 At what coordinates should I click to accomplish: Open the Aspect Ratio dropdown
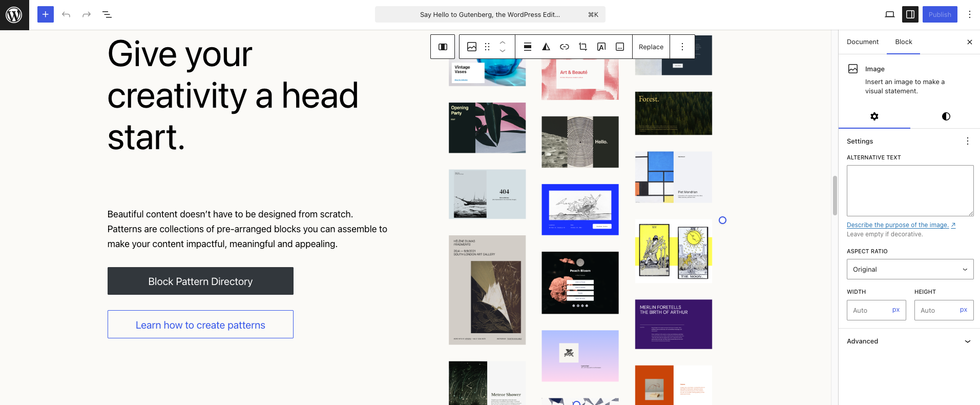pos(910,269)
